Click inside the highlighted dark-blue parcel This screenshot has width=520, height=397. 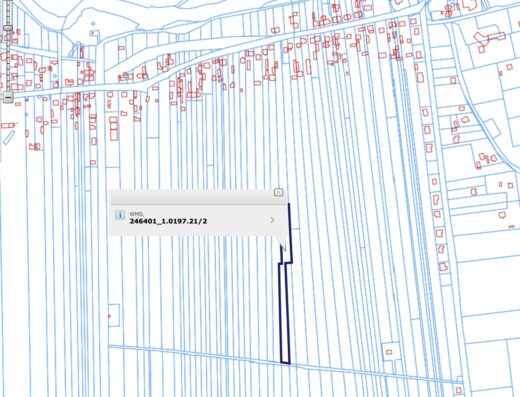pyautogui.click(x=284, y=313)
